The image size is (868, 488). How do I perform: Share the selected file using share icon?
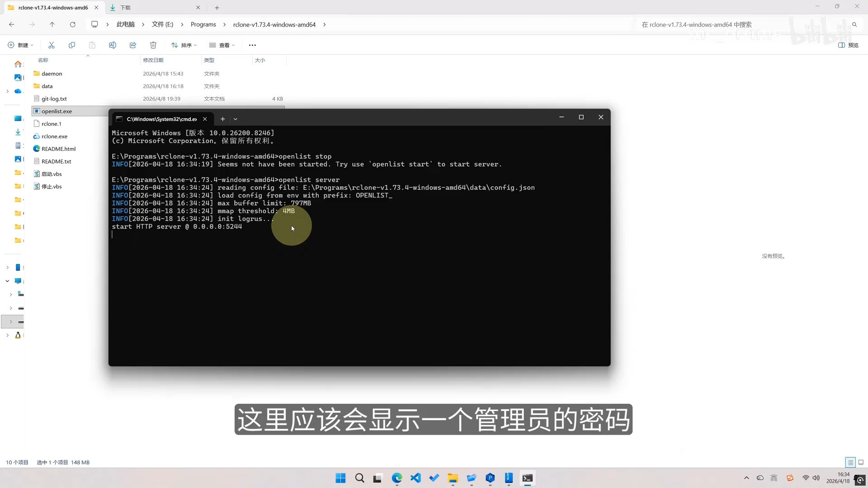point(132,45)
